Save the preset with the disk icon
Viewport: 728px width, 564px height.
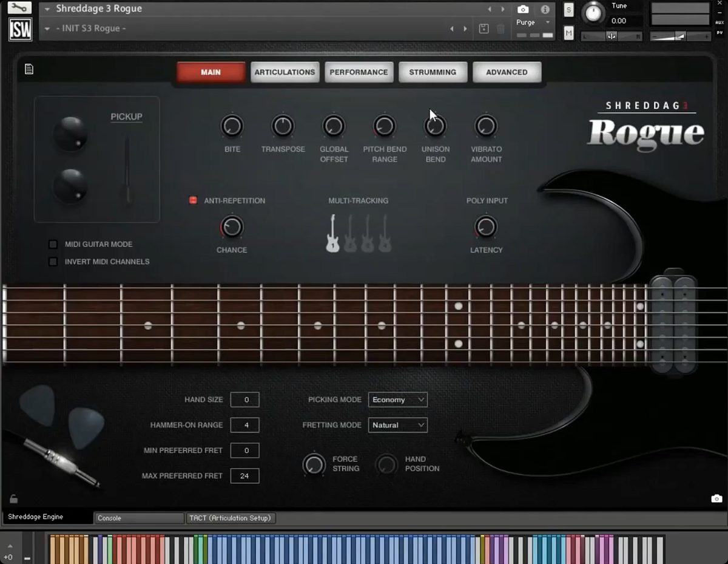pyautogui.click(x=484, y=29)
